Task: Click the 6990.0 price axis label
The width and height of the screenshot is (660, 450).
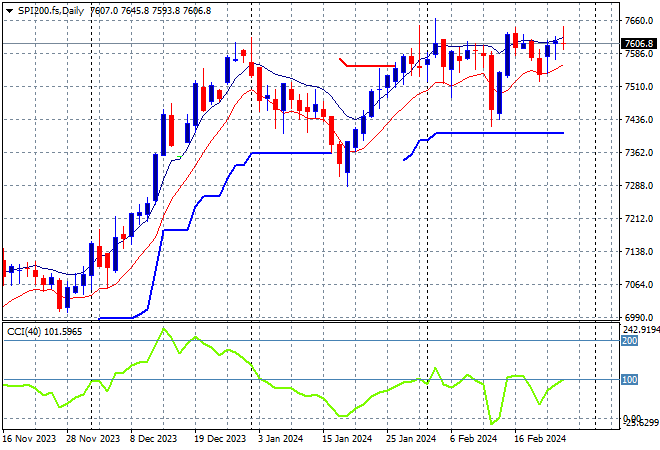Action: point(638,317)
